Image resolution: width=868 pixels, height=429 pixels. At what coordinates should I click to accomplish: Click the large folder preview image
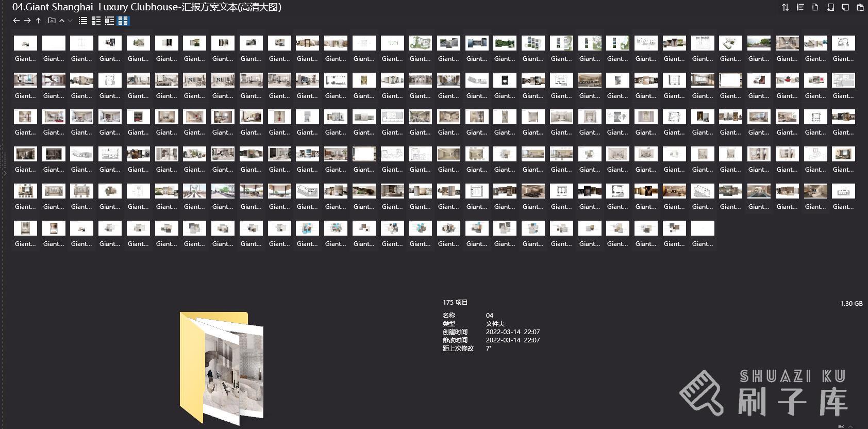point(222,367)
